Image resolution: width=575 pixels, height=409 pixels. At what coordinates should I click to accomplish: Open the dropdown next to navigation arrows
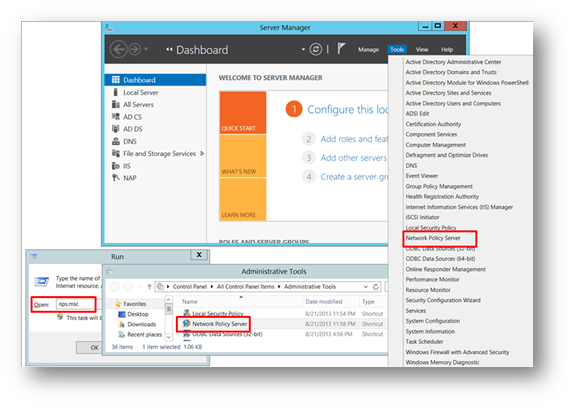[x=146, y=49]
